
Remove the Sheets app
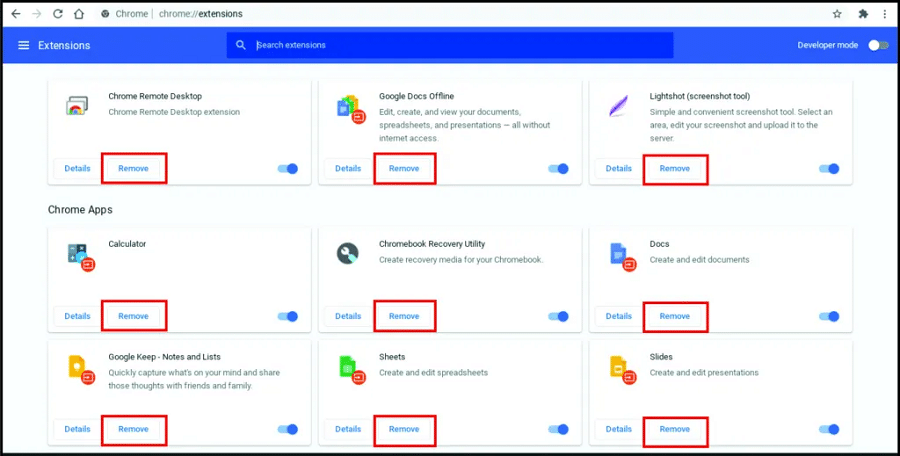pos(404,429)
